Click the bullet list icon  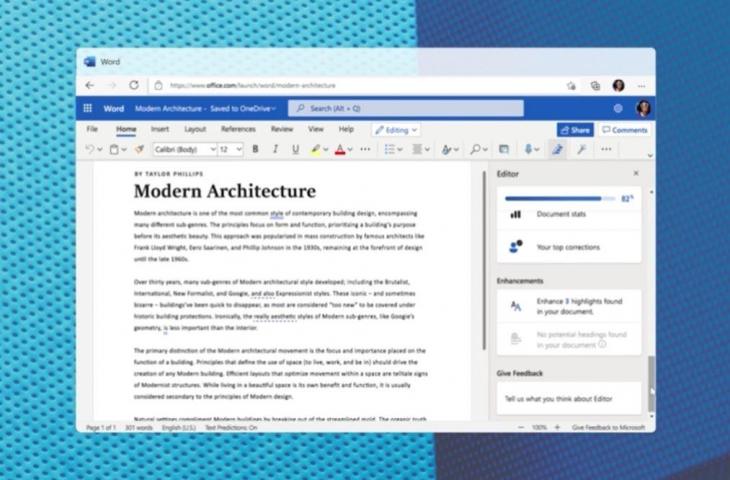click(x=389, y=149)
